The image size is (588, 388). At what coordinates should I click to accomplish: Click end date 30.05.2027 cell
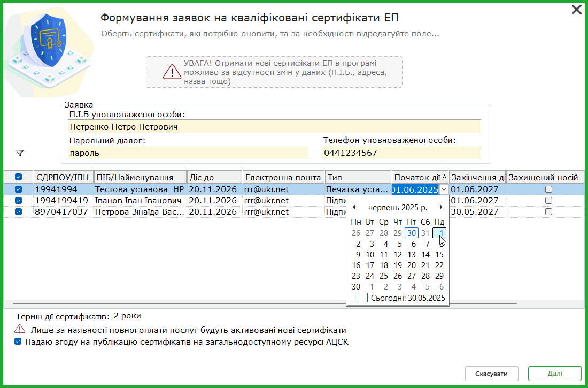[477, 212]
